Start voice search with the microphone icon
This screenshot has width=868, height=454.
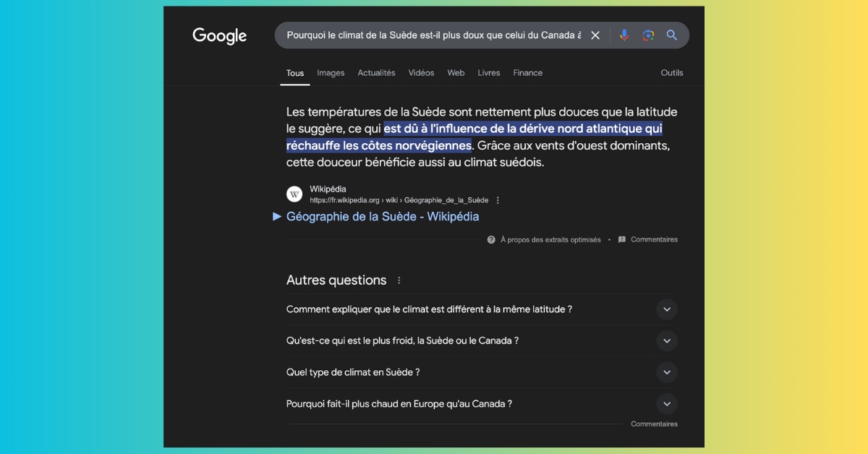(624, 35)
